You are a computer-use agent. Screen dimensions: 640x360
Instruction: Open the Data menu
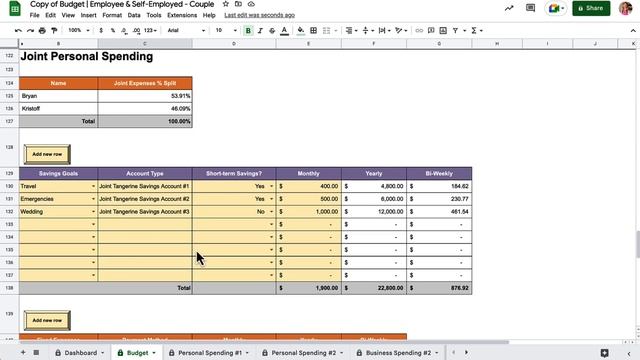(134, 15)
